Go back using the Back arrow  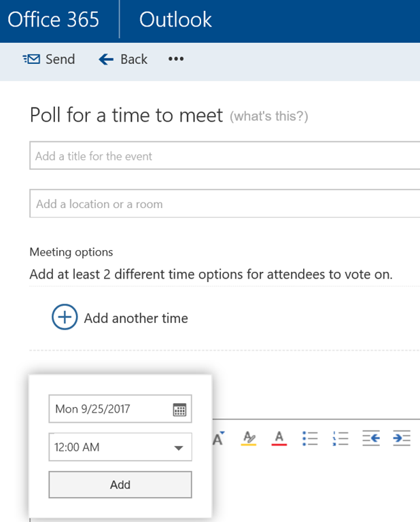pyautogui.click(x=107, y=59)
